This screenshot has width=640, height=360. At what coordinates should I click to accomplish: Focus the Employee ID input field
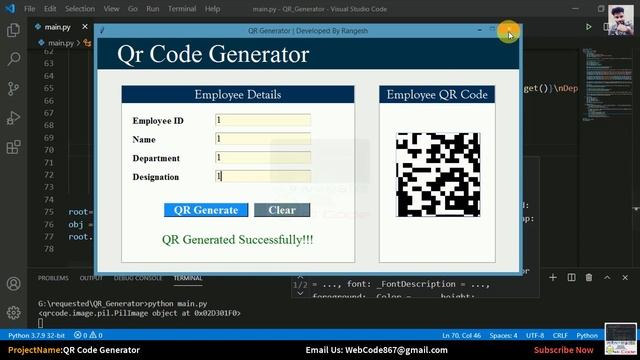(x=263, y=120)
